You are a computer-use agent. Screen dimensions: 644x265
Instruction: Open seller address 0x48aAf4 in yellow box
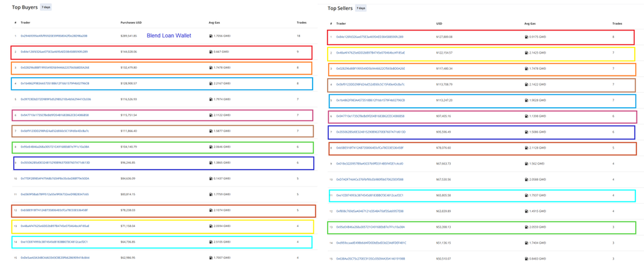tap(369, 53)
